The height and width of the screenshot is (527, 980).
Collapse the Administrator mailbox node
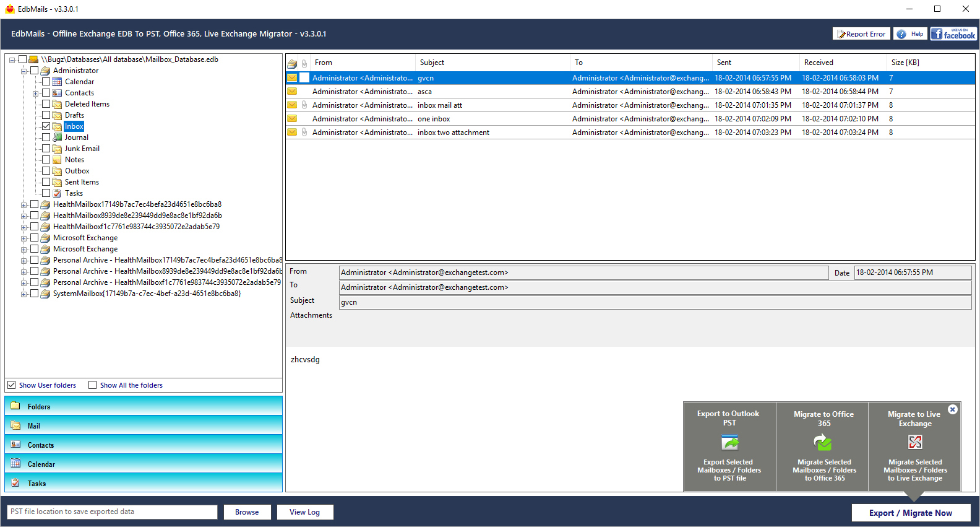point(24,71)
